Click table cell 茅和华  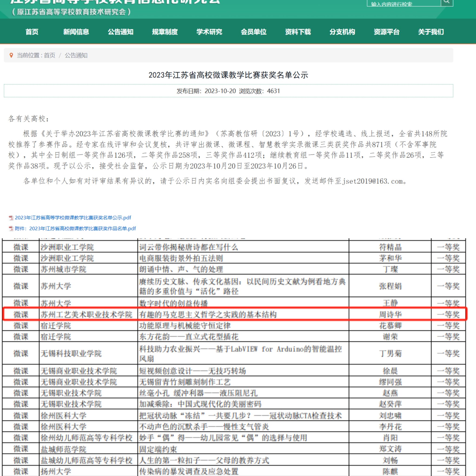[390, 258]
